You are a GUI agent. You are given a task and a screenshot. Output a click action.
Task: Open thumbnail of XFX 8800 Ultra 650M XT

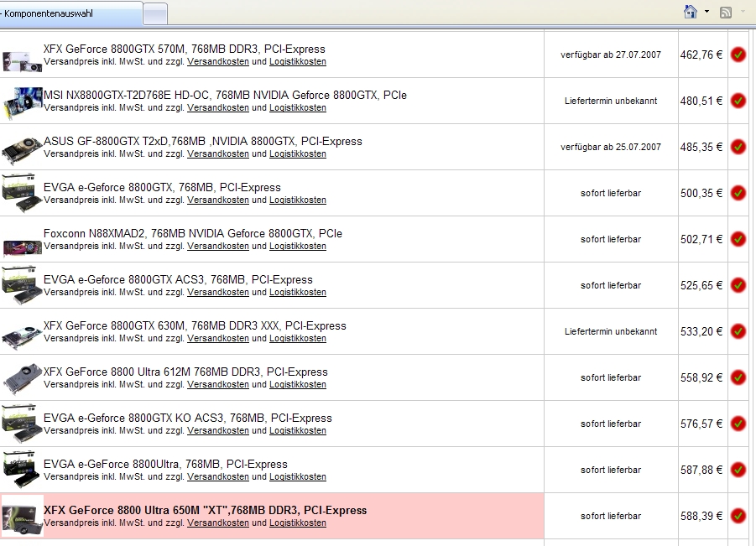tap(22, 516)
